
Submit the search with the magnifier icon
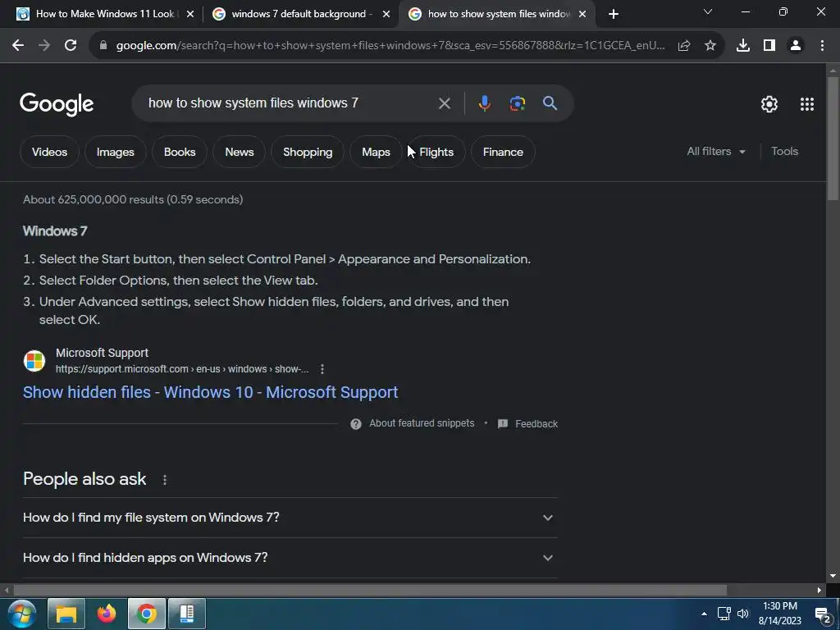pos(550,103)
